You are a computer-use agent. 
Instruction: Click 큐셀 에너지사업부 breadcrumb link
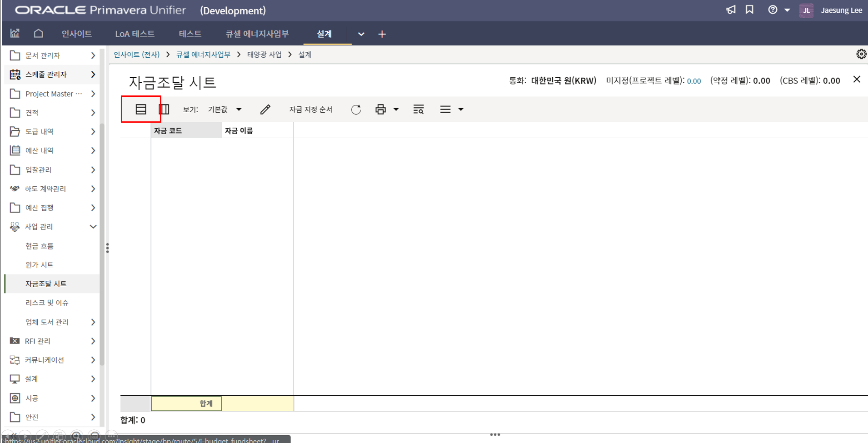click(203, 55)
